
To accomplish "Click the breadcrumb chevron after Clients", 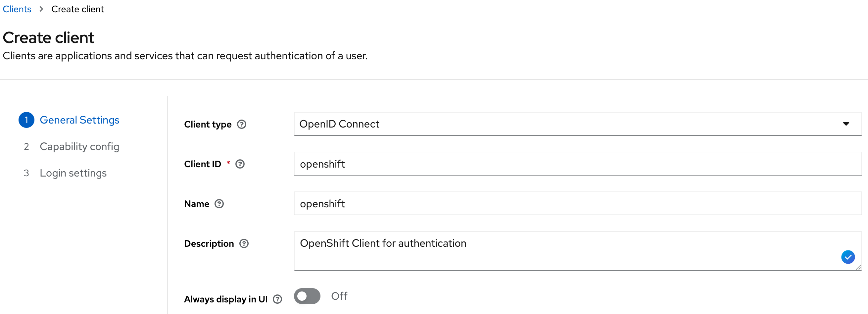I will (41, 9).
